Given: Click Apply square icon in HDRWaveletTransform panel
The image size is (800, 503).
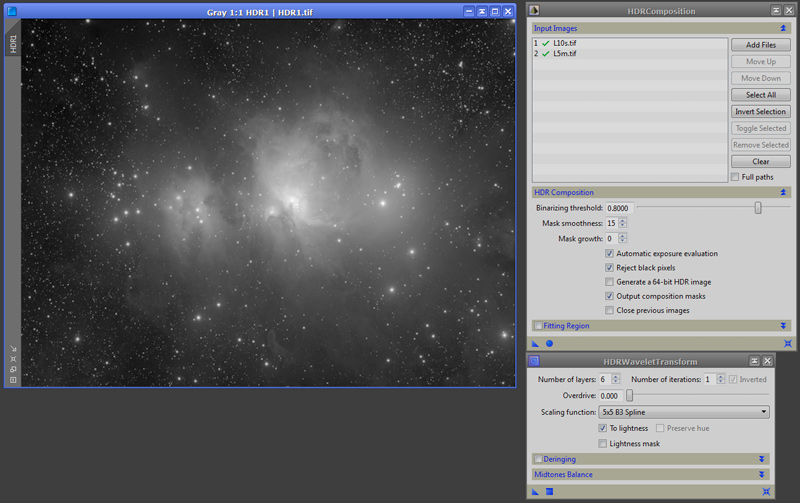Looking at the screenshot, I should point(549,491).
